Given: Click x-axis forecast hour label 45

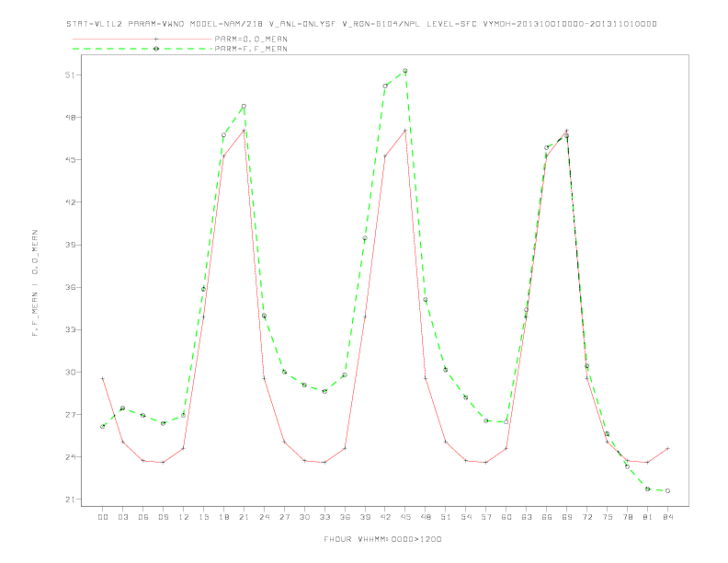Looking at the screenshot, I should coord(405,517).
